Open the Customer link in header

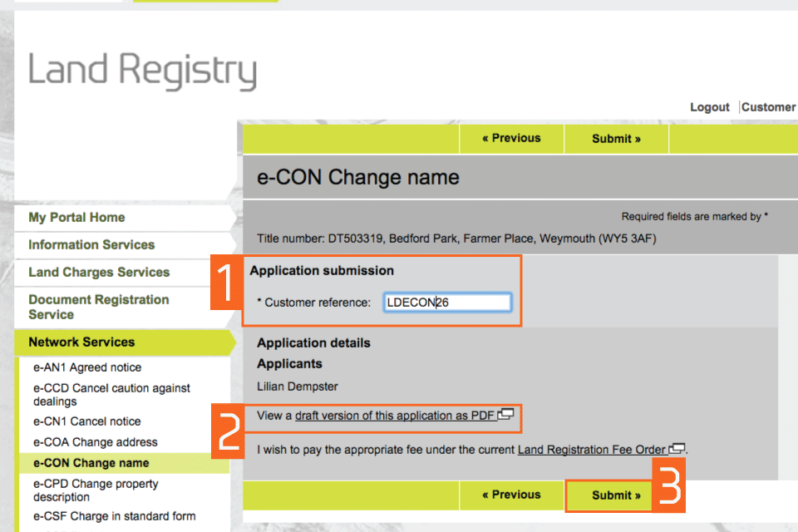tap(768, 107)
